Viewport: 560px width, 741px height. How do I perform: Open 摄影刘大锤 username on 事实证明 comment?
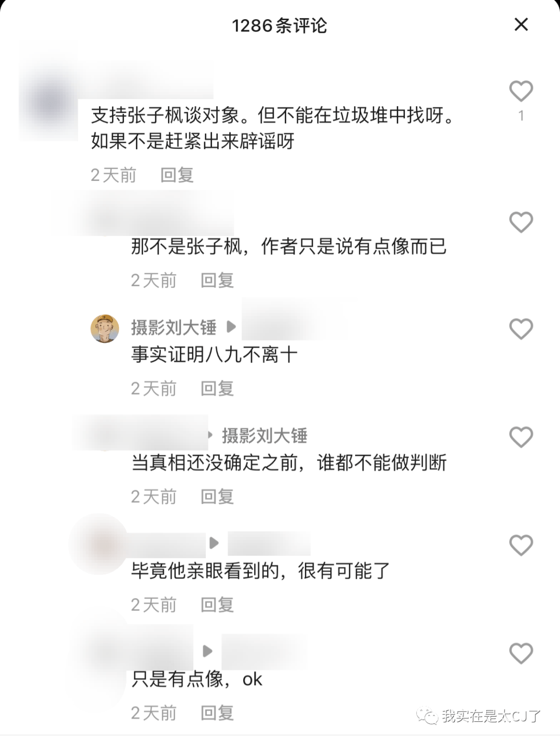(x=174, y=327)
